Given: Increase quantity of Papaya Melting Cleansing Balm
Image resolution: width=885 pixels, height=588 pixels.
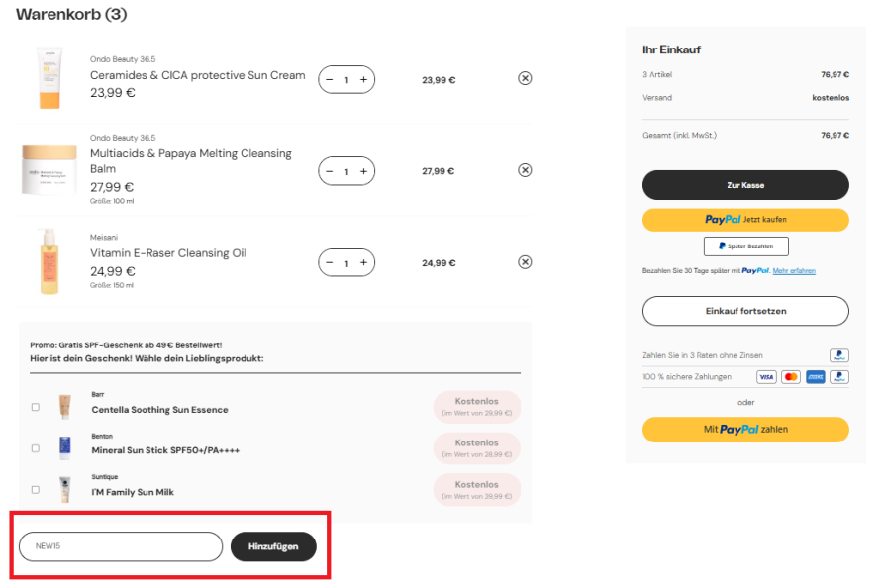Looking at the screenshot, I should (363, 171).
